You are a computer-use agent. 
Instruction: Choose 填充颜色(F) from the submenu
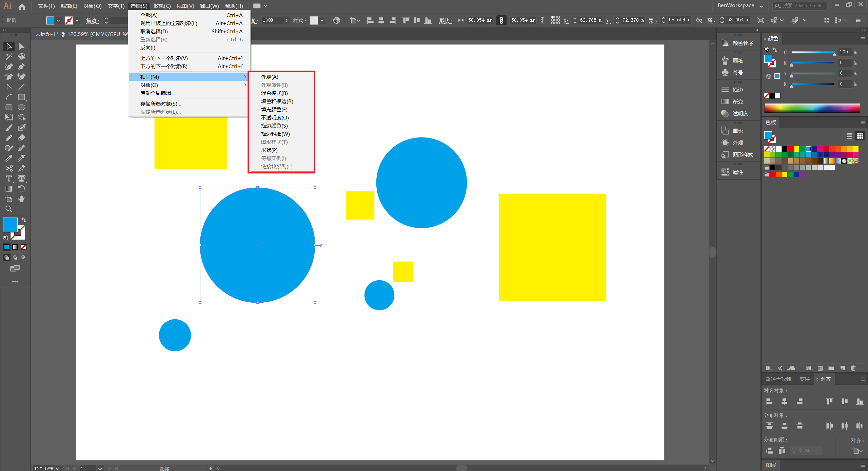click(x=274, y=110)
